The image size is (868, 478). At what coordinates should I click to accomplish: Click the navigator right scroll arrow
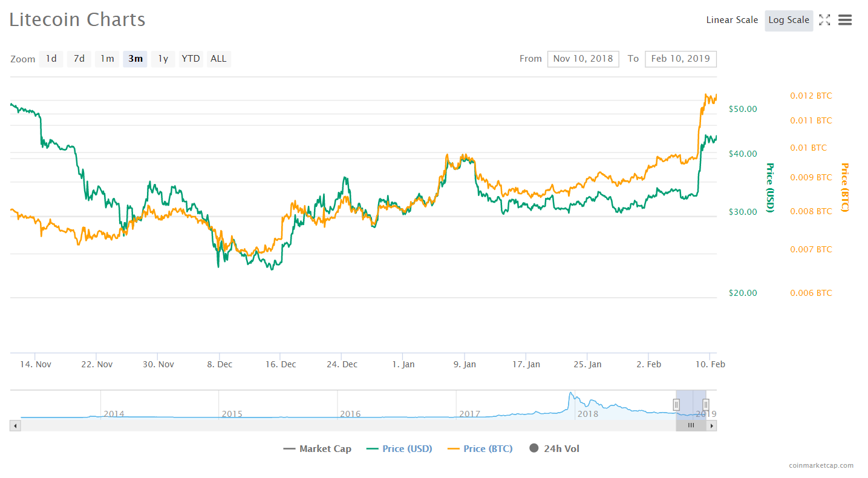712,425
